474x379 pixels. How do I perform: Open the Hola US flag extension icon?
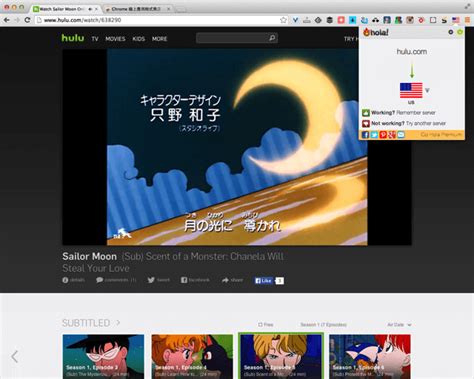tap(456, 20)
